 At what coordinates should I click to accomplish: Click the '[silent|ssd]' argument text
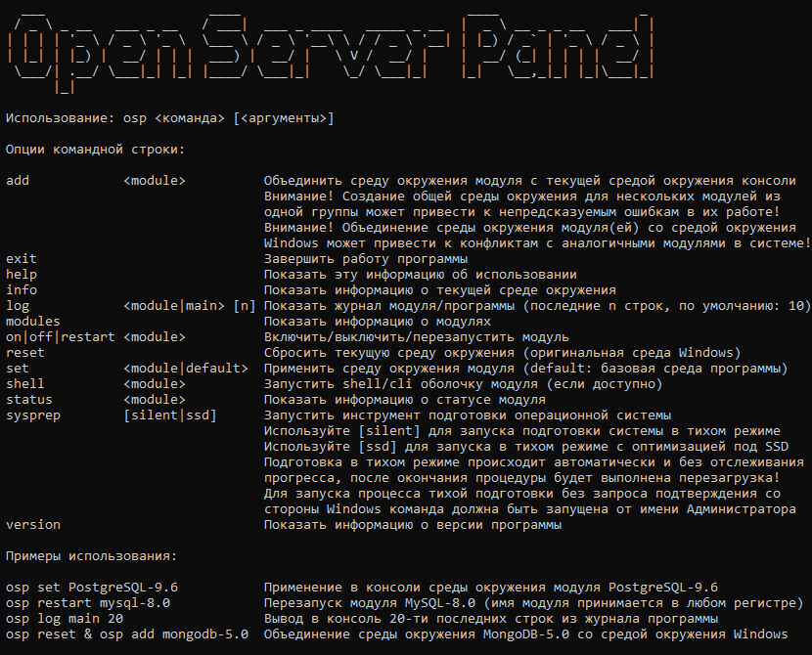pyautogui.click(x=169, y=415)
